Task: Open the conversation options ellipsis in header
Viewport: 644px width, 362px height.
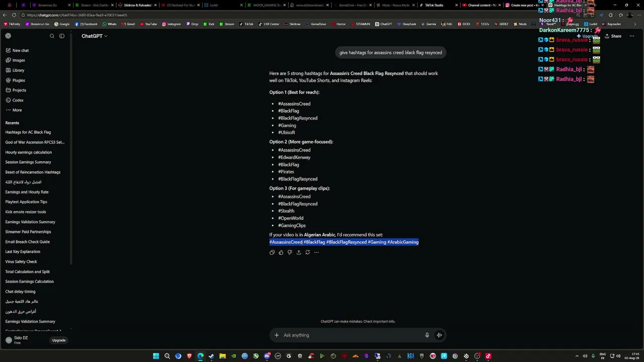Action: coord(632,36)
